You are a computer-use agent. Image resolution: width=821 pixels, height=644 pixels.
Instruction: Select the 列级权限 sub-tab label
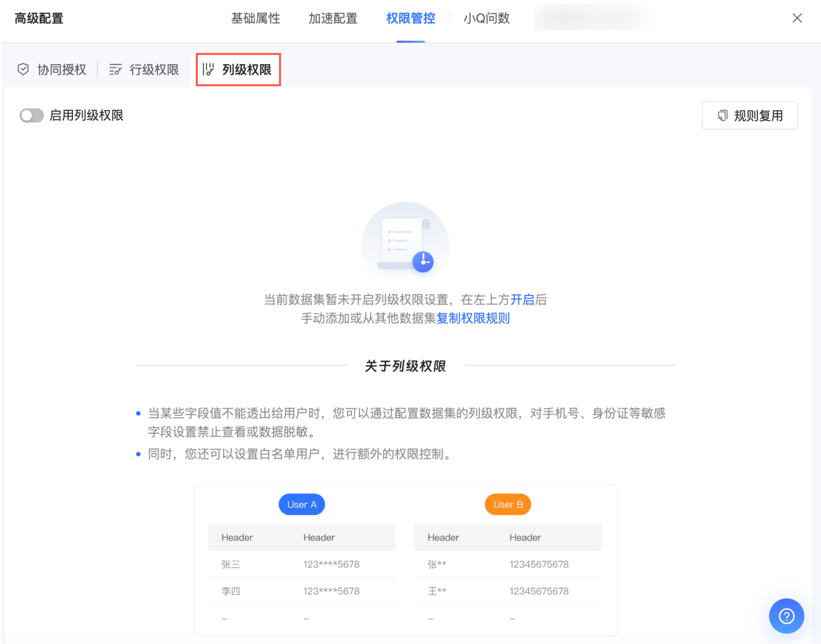click(247, 69)
